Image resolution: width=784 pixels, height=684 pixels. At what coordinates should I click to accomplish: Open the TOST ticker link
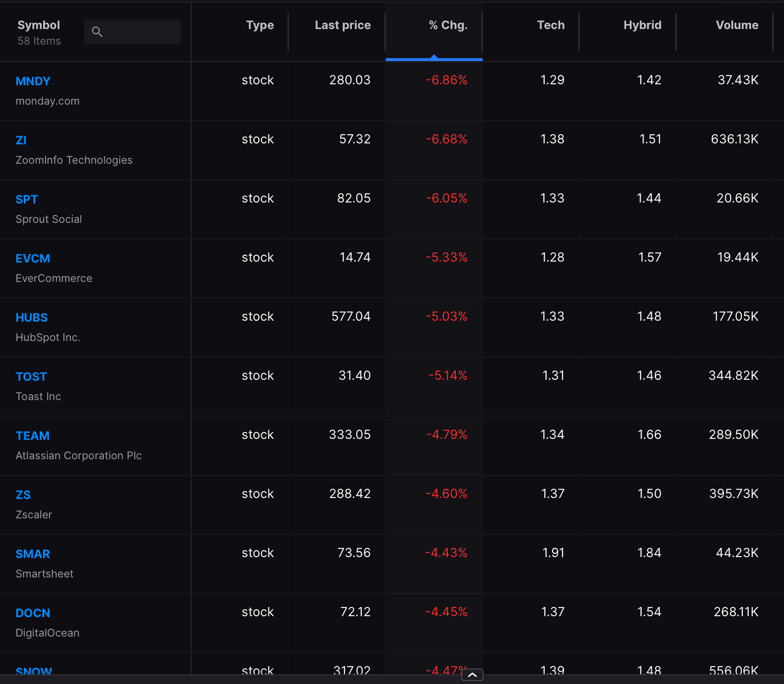click(31, 377)
